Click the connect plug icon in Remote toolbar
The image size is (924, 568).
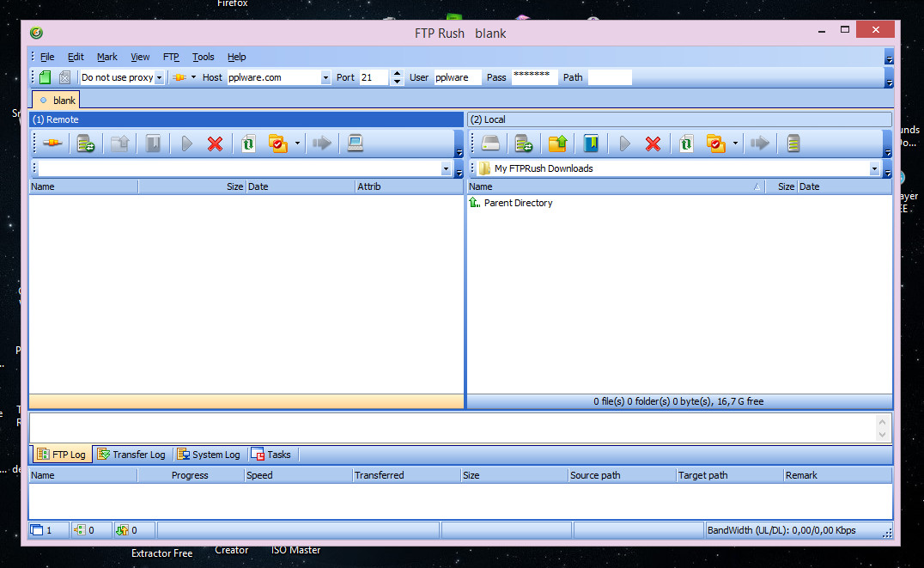point(52,144)
